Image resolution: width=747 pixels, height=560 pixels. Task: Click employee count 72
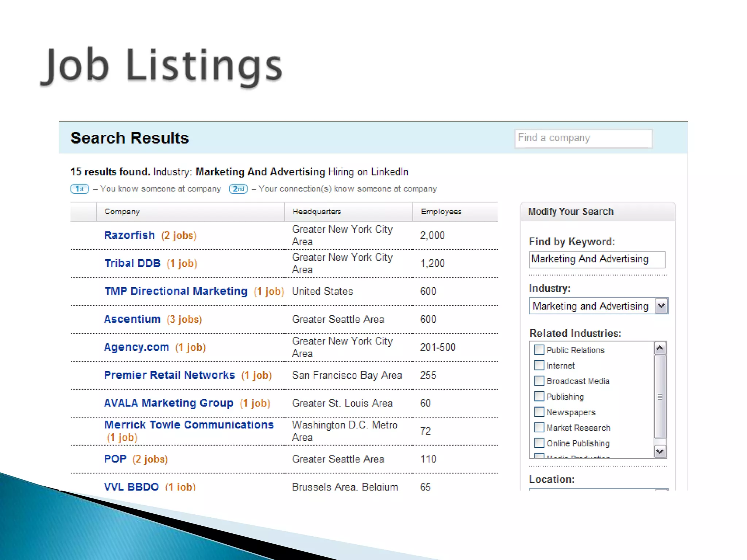[x=425, y=431]
